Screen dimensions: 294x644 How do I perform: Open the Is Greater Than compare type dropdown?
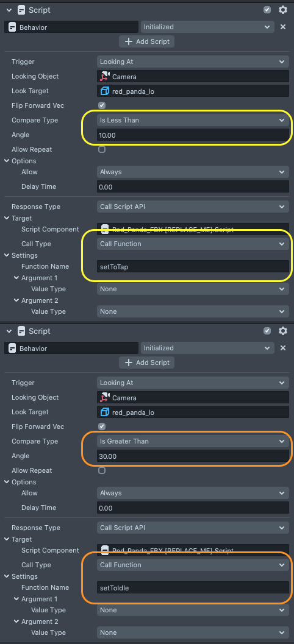(x=193, y=442)
